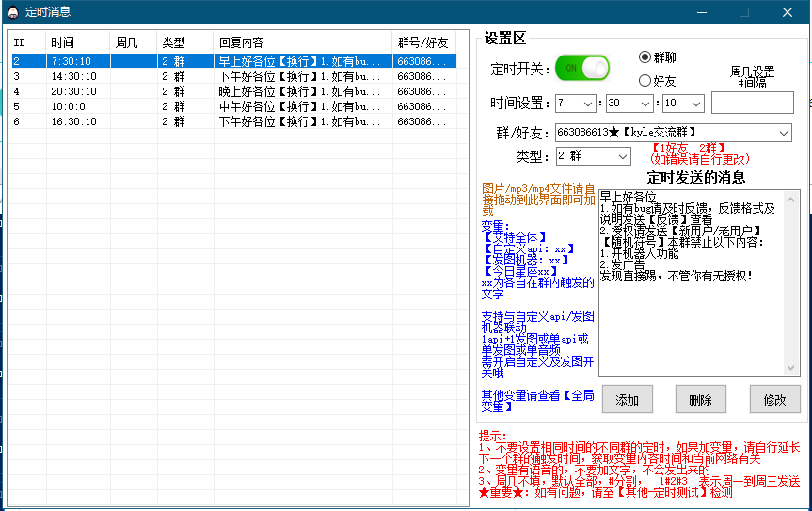
Task: Click the 其他变量请查看【全局变量】 text
Action: coord(537,401)
